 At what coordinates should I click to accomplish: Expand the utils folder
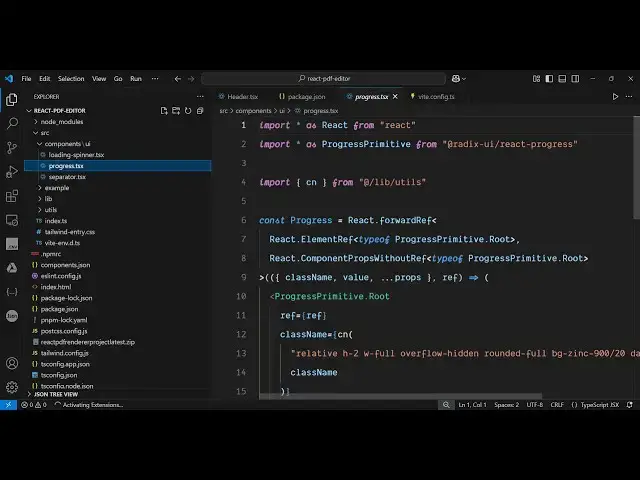pos(40,210)
